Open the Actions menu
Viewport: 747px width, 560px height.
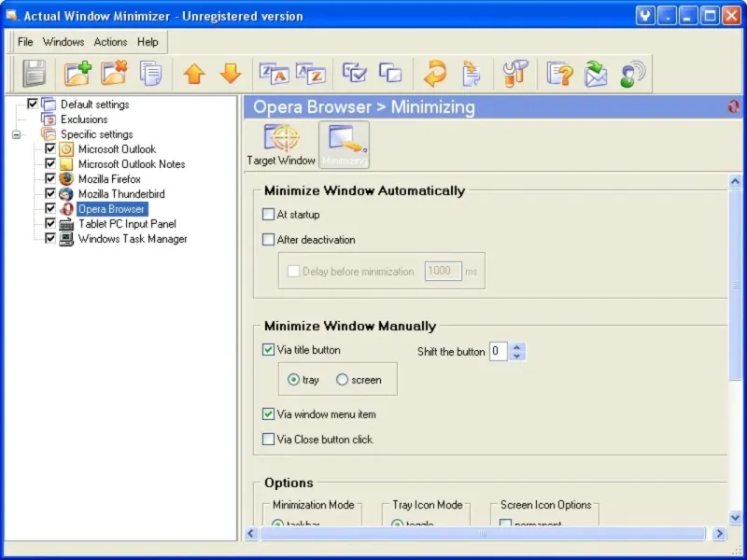[x=110, y=42]
